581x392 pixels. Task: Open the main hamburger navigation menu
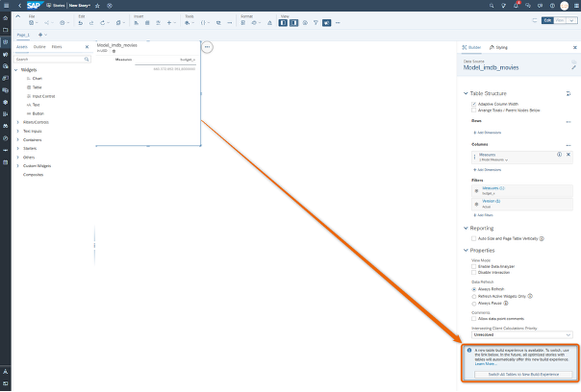point(6,6)
